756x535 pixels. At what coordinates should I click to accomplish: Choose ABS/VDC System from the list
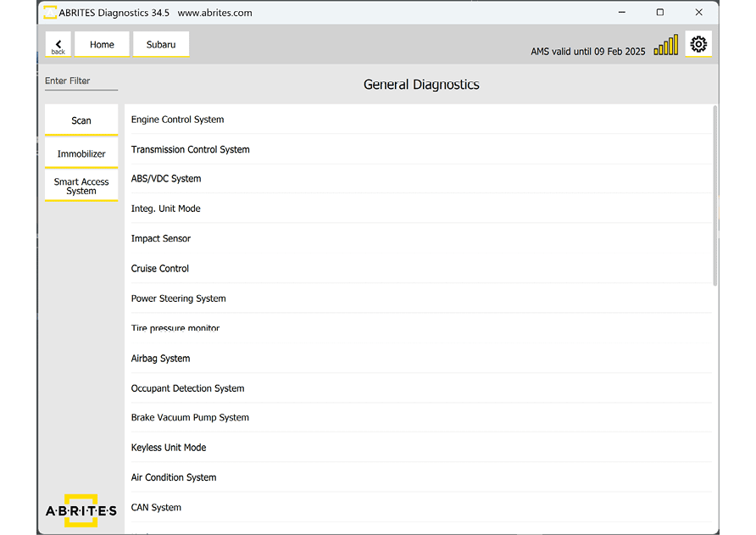click(x=166, y=179)
